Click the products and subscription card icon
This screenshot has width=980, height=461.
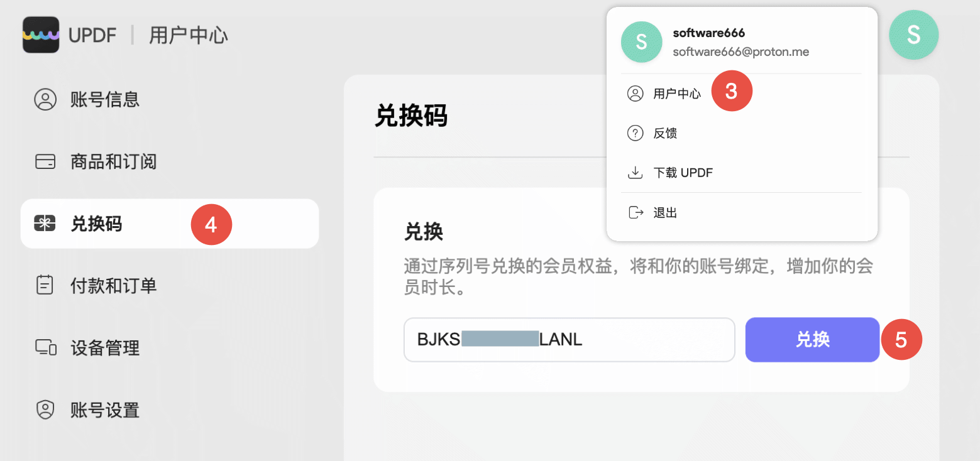pos(45,162)
